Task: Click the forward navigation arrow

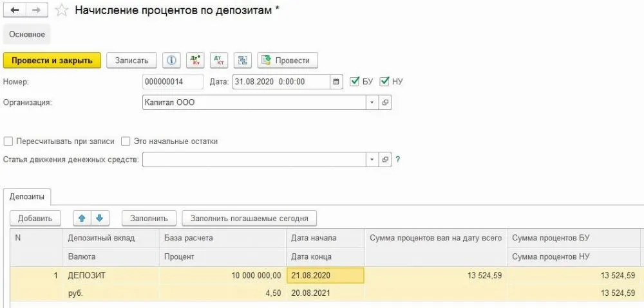Action: (x=36, y=10)
